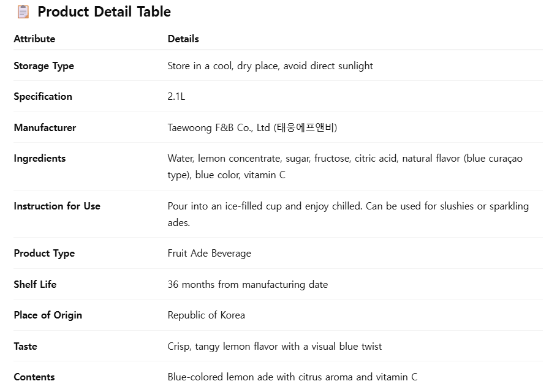Select the Storage Type row label
Viewport: 549px width, 392px height.
[x=44, y=66]
